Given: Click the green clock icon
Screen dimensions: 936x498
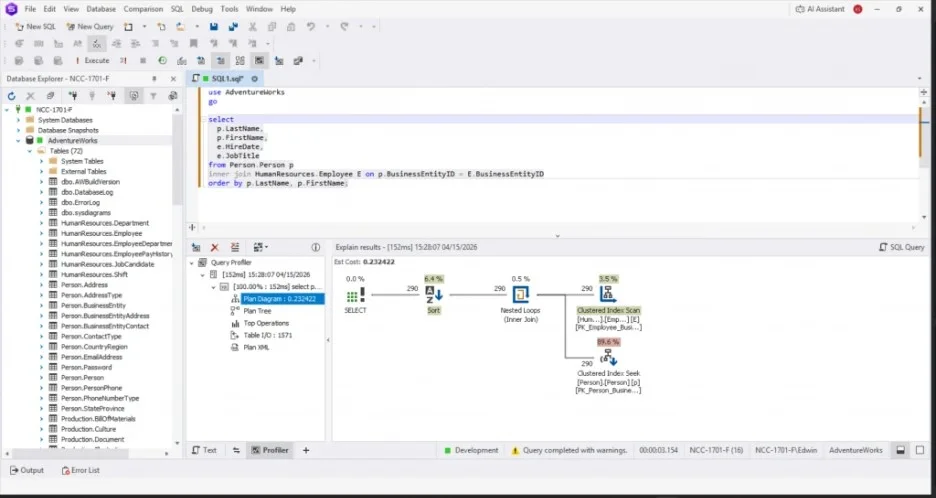Looking at the screenshot, I should point(162,60).
